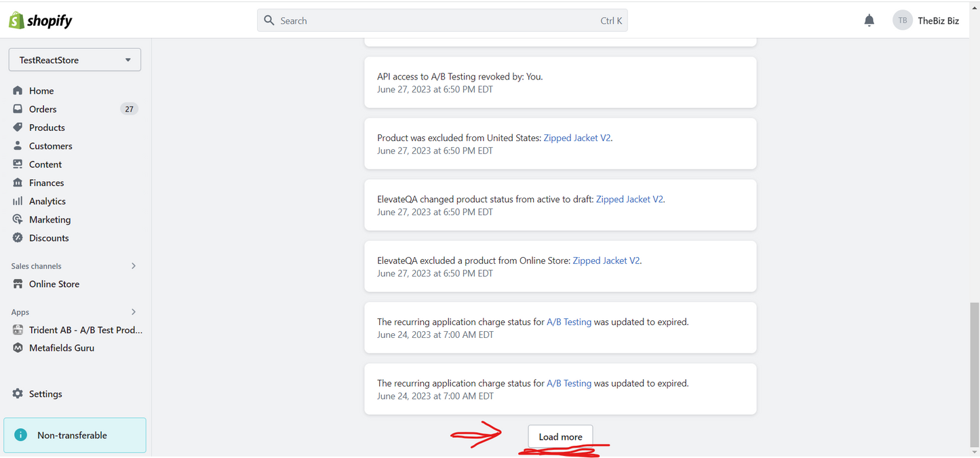This screenshot has width=980, height=458.
Task: Open the Online Store menu item
Action: click(54, 284)
